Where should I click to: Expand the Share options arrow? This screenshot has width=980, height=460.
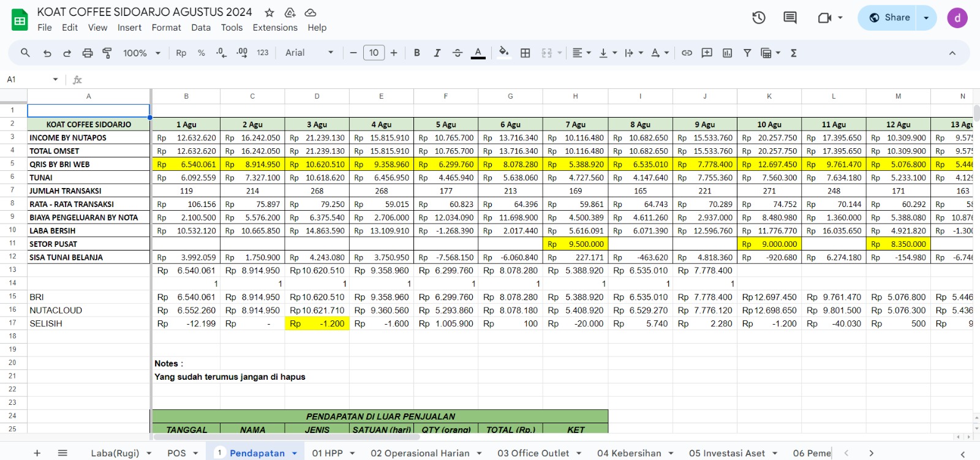coord(926,18)
